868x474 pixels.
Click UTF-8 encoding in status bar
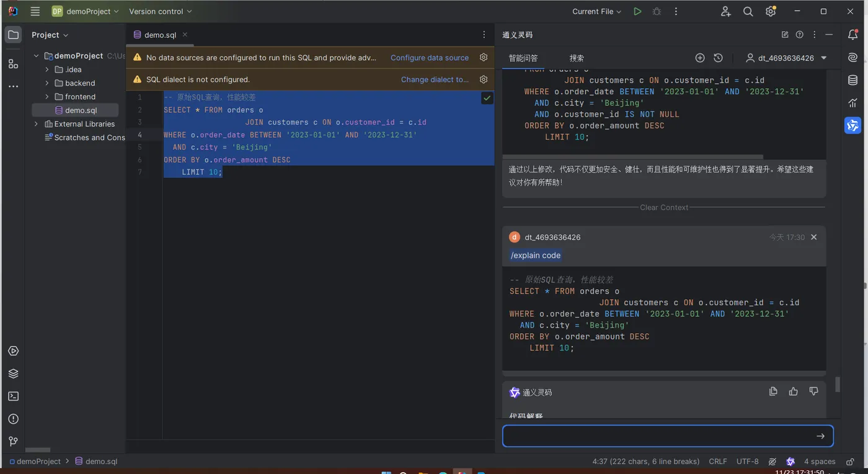point(747,462)
